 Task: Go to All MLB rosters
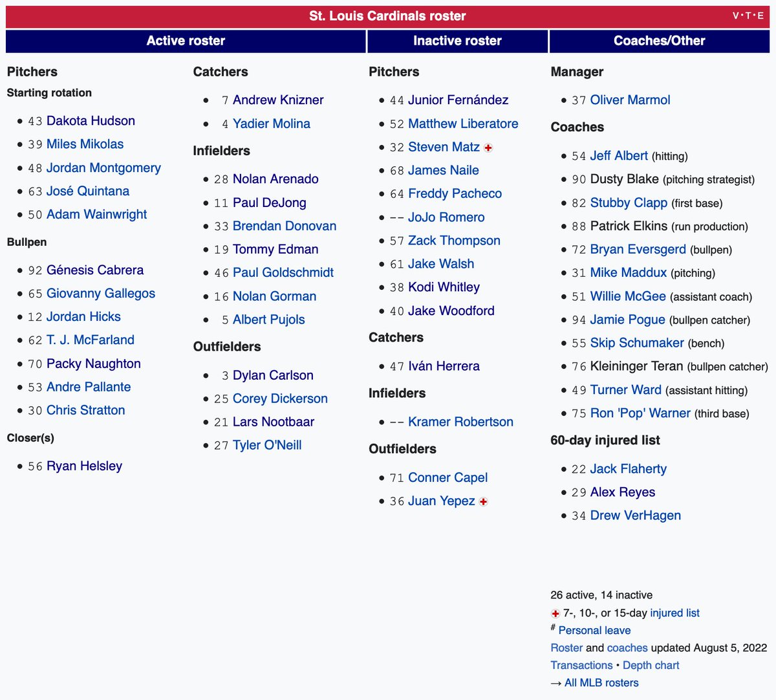(601, 683)
